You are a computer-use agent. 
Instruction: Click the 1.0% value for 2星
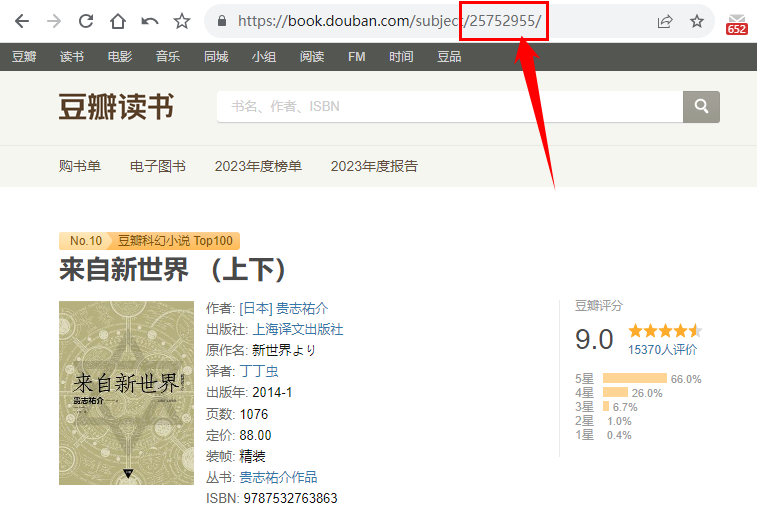619,421
